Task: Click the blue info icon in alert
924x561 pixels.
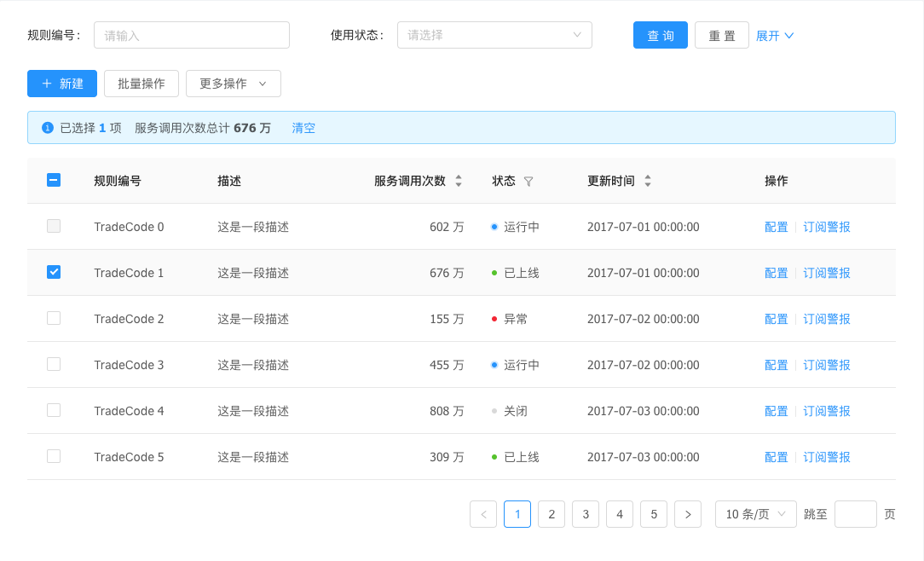Action: (48, 128)
